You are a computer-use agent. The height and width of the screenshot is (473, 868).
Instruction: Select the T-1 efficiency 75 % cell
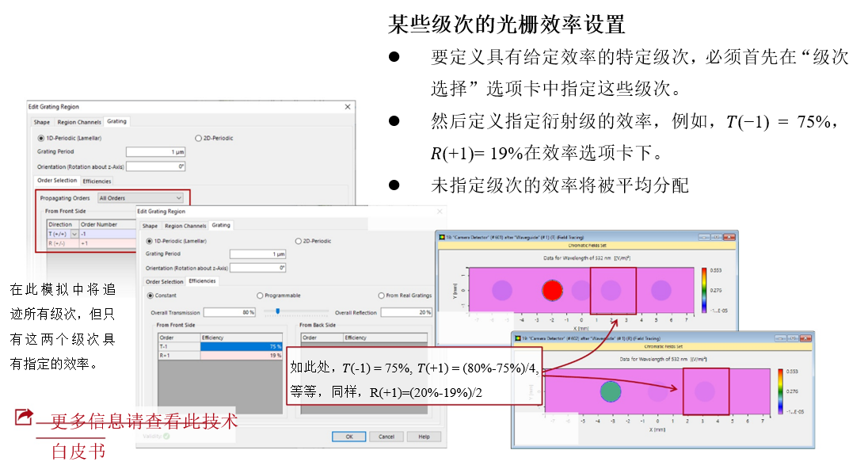[242, 347]
